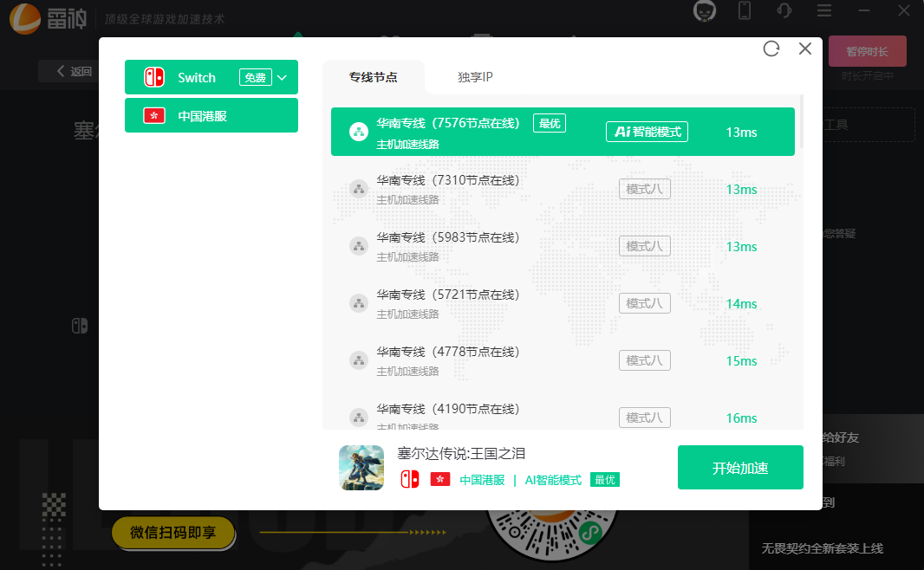
Task: Click the Hong Kong flag icon in sidebar
Action: click(x=154, y=115)
